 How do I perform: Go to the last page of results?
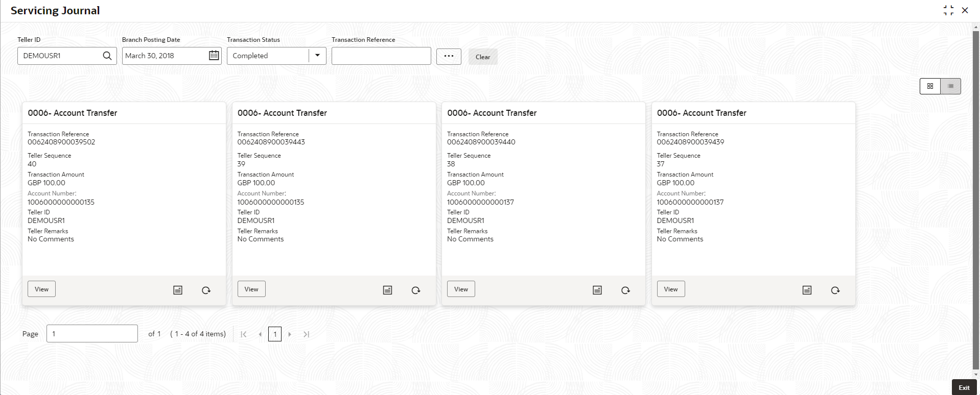click(x=306, y=334)
